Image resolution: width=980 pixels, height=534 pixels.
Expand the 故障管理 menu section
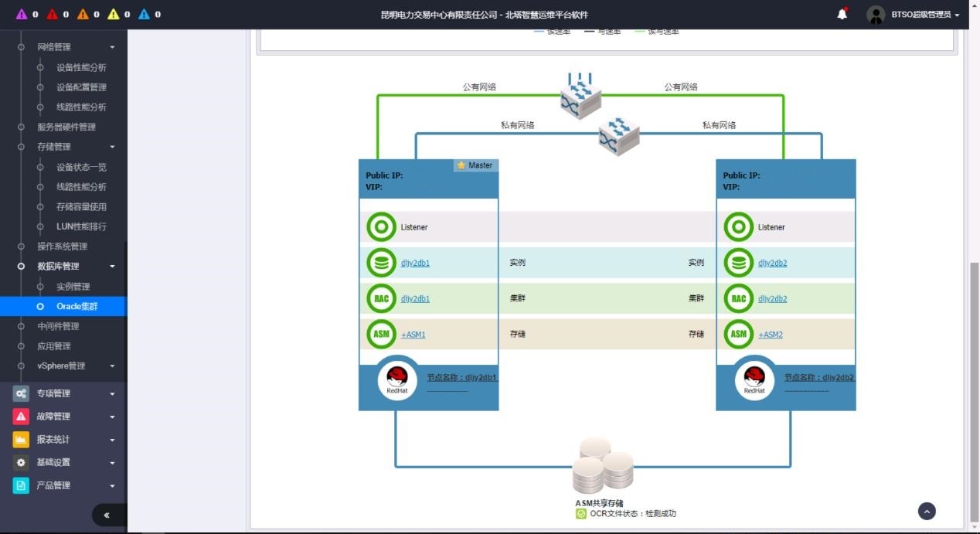(x=63, y=417)
